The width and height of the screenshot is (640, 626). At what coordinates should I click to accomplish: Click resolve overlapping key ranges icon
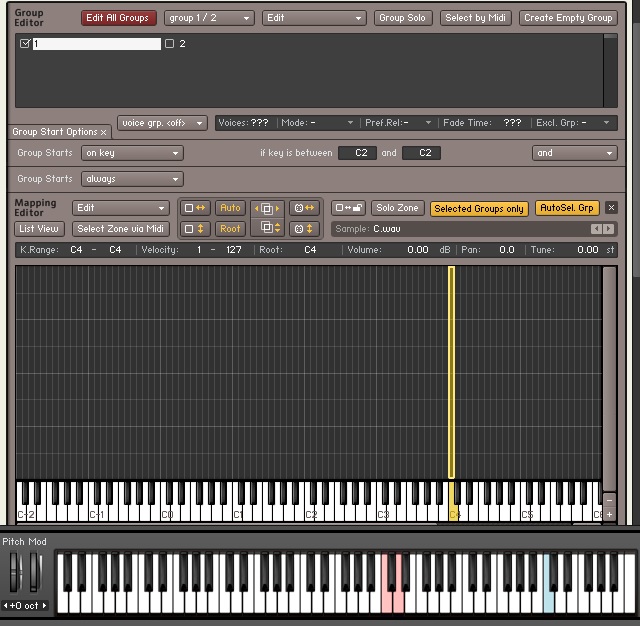click(x=267, y=209)
